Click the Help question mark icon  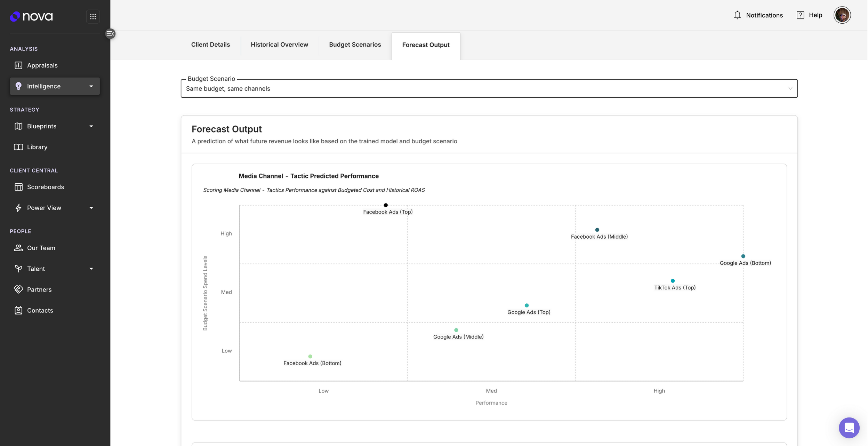coord(800,15)
